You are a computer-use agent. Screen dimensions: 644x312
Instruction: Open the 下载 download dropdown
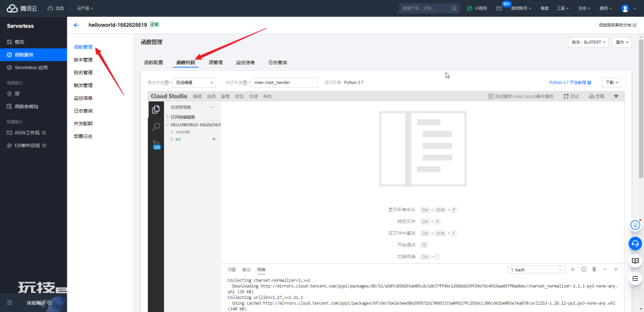pos(612,83)
